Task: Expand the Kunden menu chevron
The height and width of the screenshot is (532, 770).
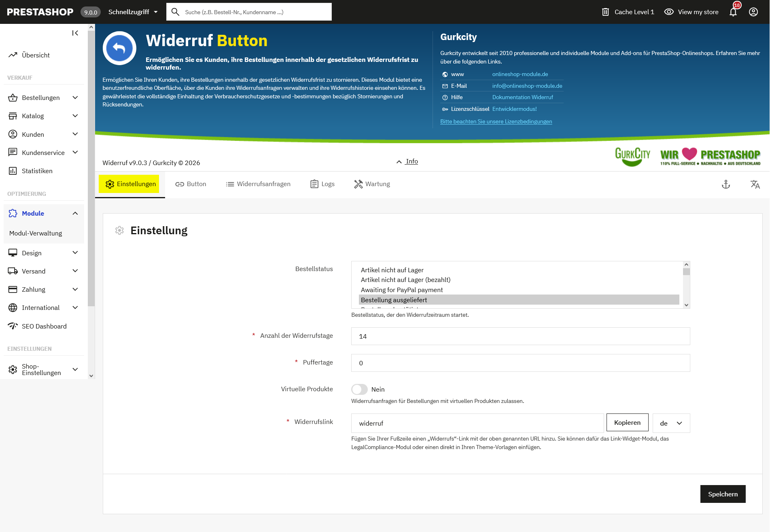Action: click(x=75, y=134)
